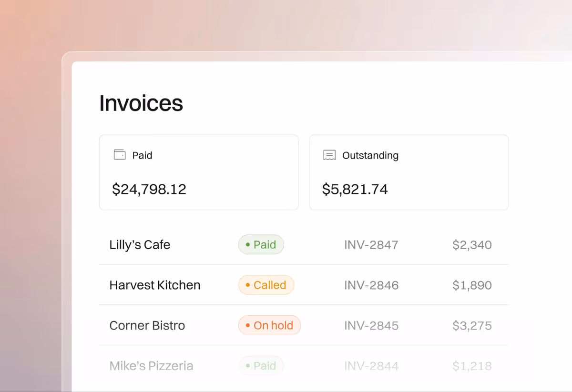Select invoice INV-2847
Viewport: 572px width, 392px height.
(371, 244)
